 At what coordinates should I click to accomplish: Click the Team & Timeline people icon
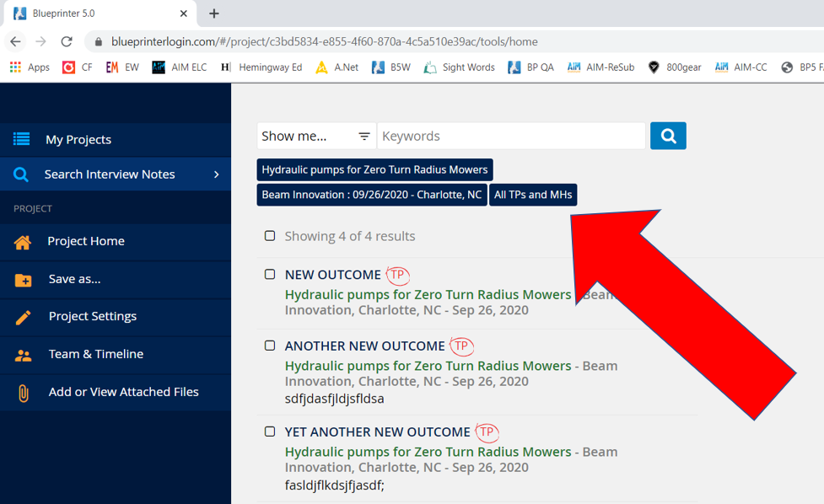point(23,356)
